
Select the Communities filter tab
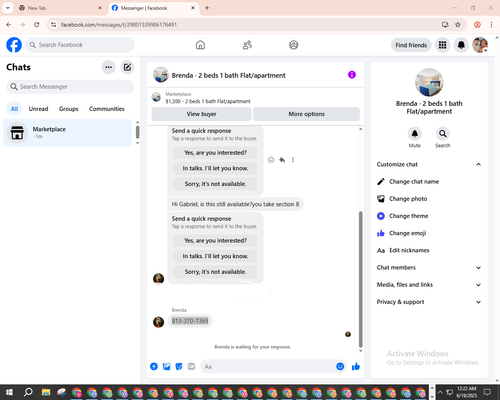point(107,109)
